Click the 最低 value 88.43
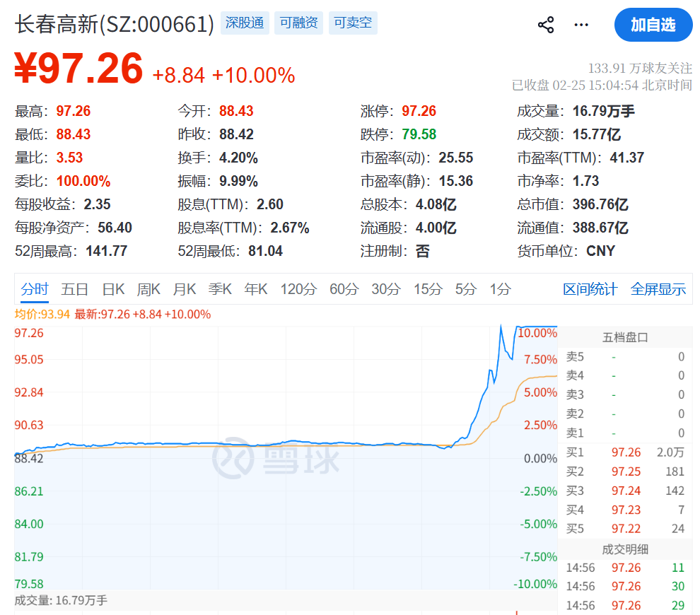Screen dimensions: 700x615 [x=74, y=134]
